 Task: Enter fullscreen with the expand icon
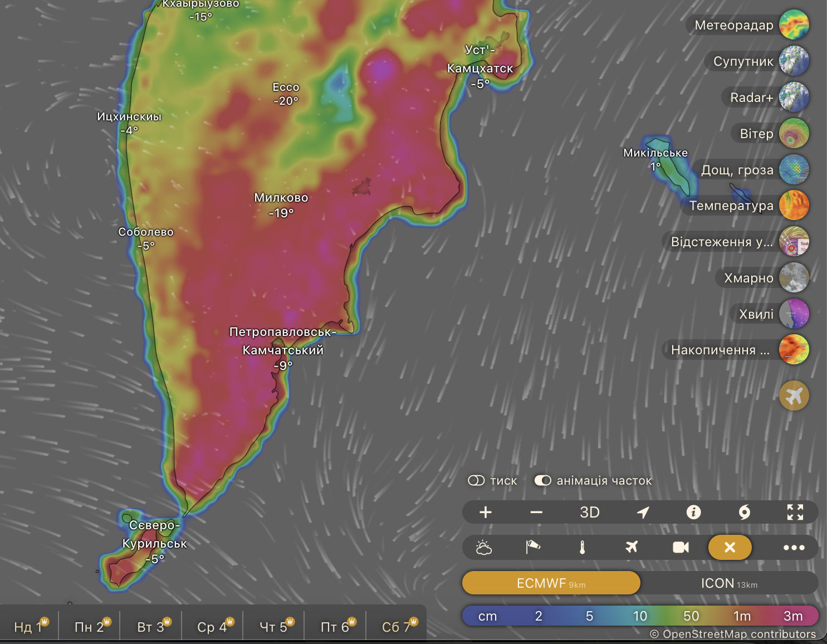tap(795, 512)
